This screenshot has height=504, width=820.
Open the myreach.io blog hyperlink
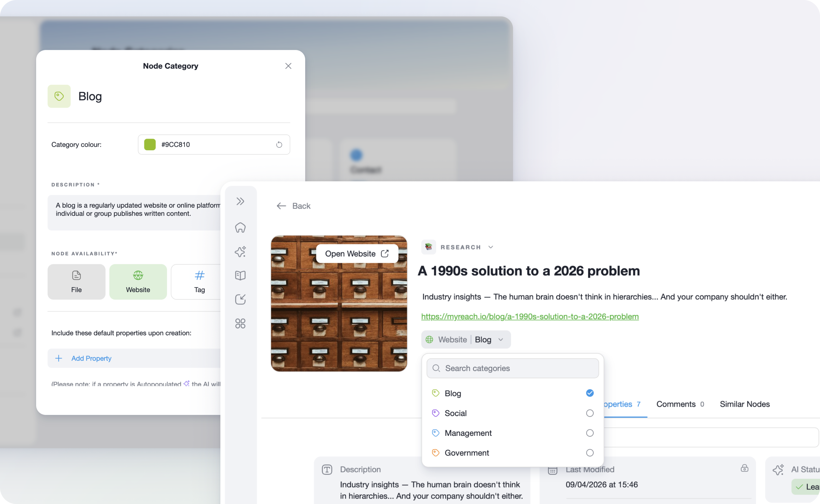click(530, 317)
